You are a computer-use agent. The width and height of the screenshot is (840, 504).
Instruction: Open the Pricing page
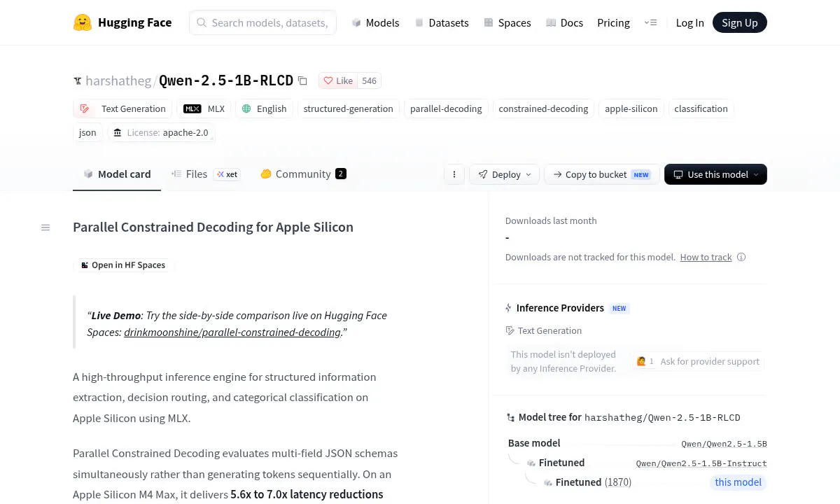613,22
